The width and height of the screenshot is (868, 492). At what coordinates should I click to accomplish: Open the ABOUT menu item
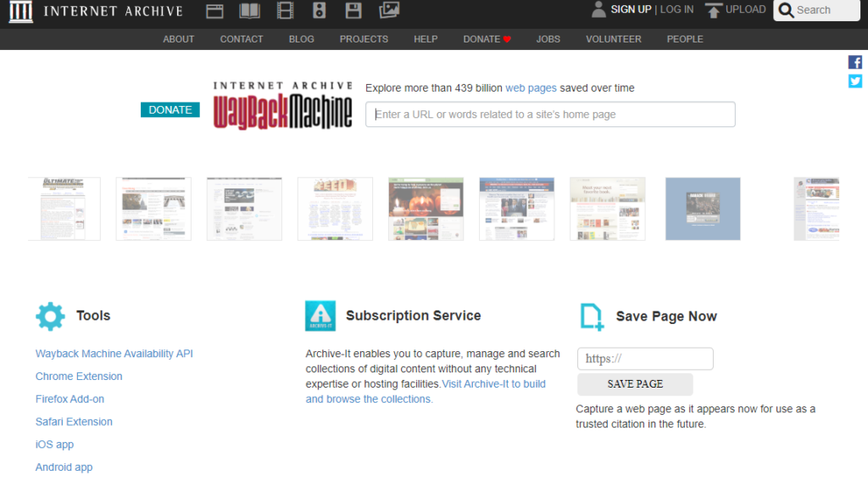(x=179, y=39)
